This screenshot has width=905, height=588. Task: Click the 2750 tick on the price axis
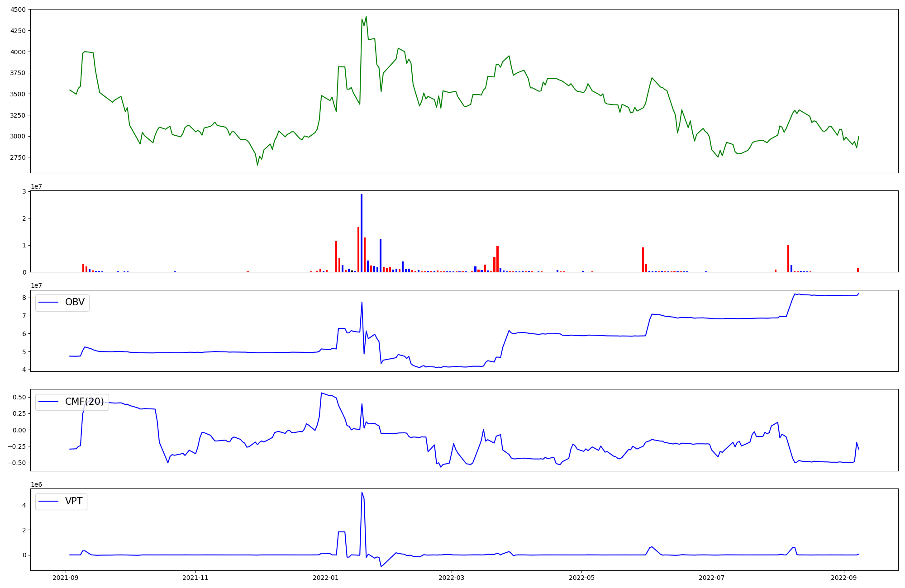tap(18, 157)
